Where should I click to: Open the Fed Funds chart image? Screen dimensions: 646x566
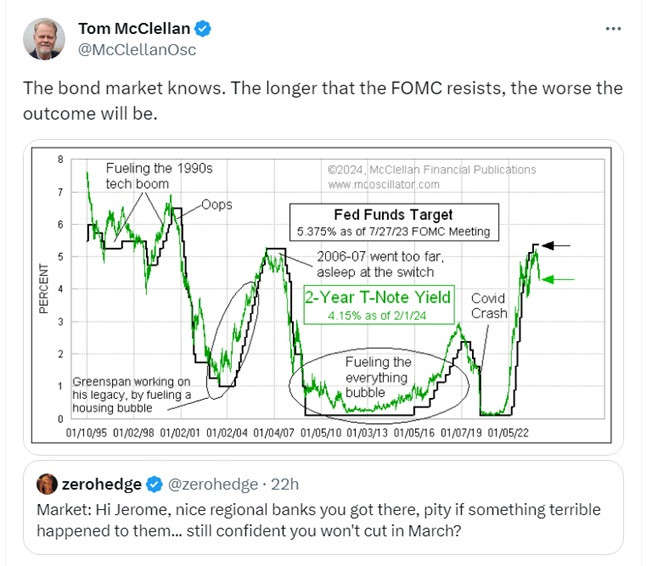click(323, 297)
